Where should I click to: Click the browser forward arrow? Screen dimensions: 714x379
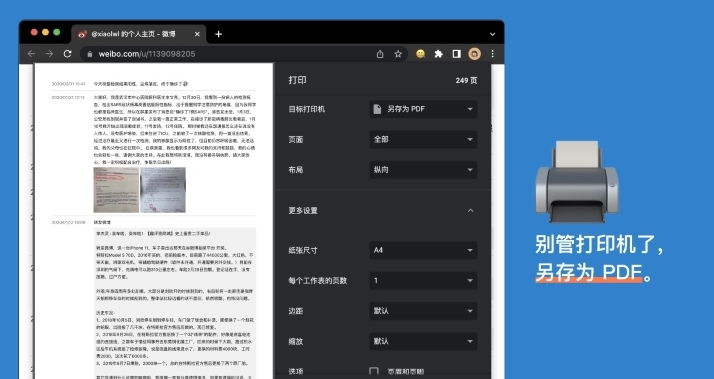click(x=49, y=54)
